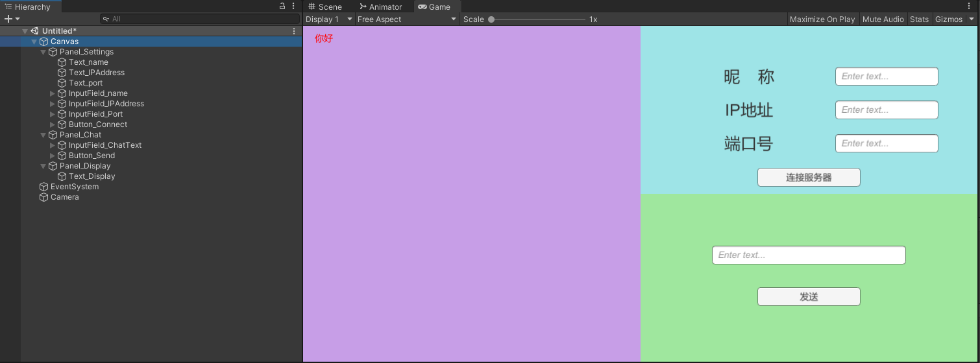Expand the Button_Send node

[x=53, y=156]
